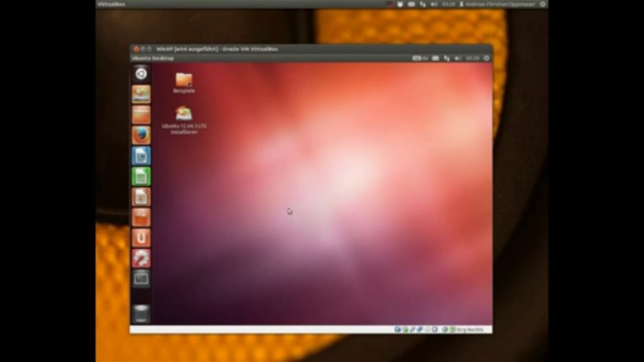This screenshot has width=644, height=362.
Task: Open the Files manager in the guest launcher
Action: [x=141, y=115]
